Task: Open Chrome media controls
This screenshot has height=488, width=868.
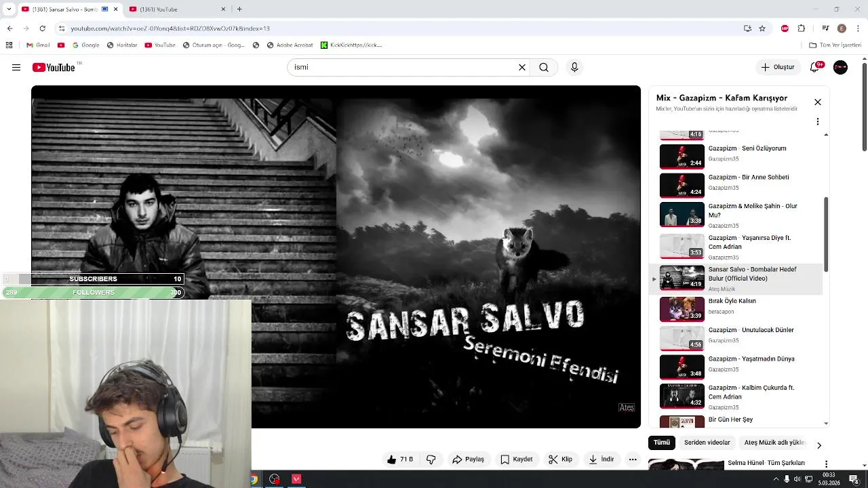Action: 825,28
